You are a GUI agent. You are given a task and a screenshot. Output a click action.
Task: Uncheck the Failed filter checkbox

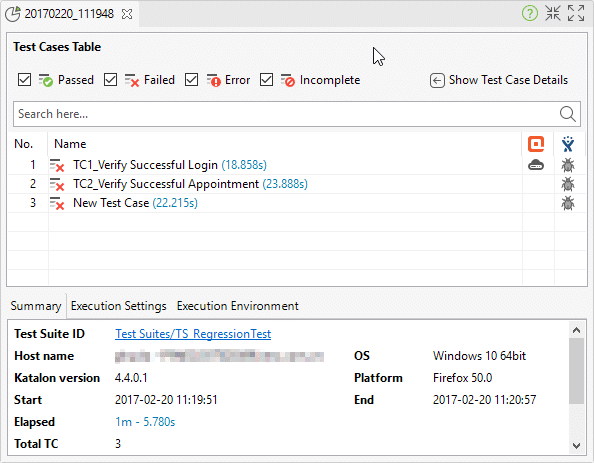[x=110, y=80]
